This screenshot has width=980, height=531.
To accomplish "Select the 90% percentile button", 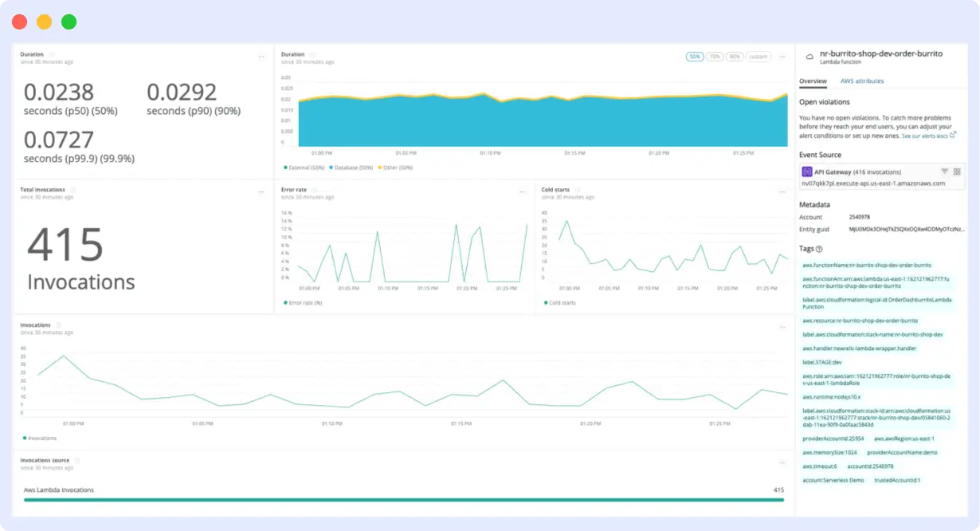I will [x=735, y=57].
